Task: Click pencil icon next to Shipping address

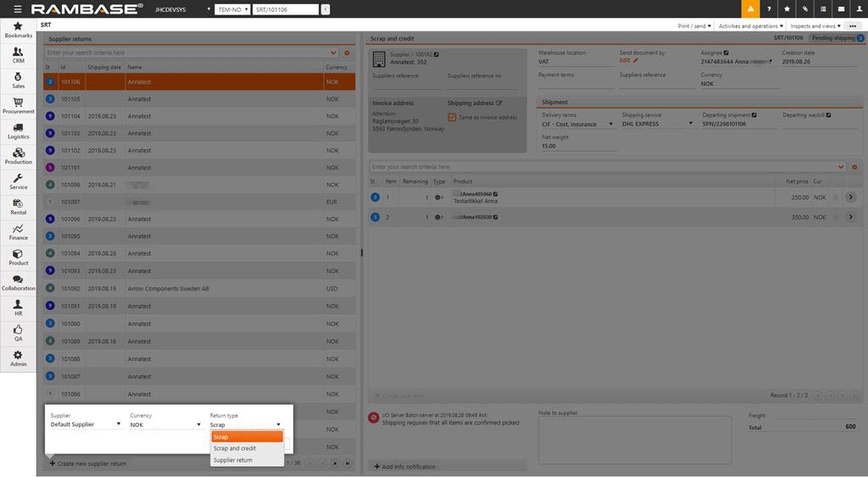Action: point(499,103)
